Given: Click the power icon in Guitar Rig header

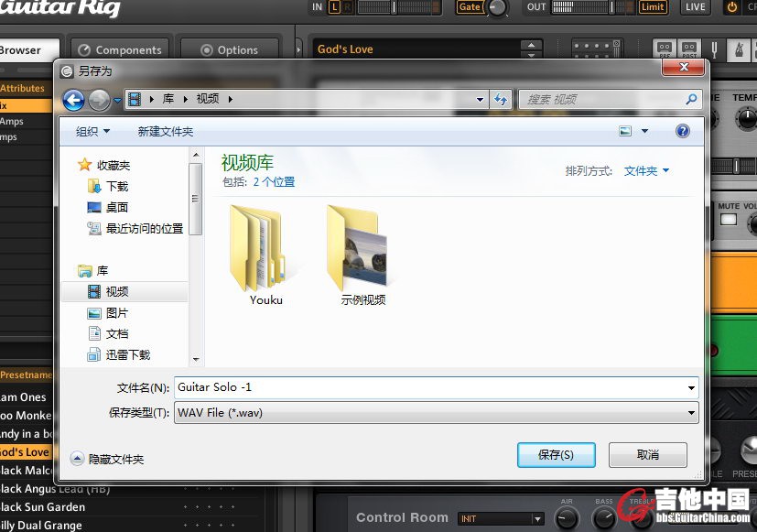Looking at the screenshot, I should [x=732, y=6].
